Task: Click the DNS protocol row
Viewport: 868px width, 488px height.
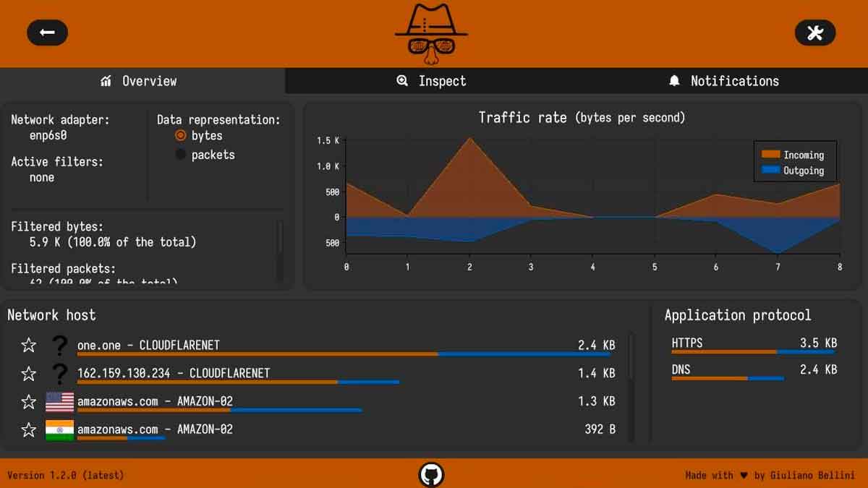Action: [754, 372]
